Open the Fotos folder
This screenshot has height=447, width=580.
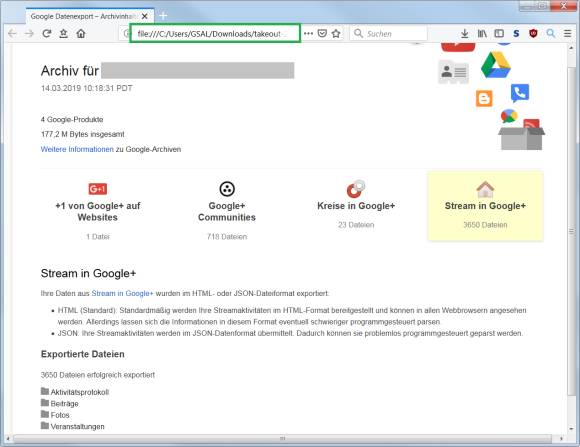pyautogui.click(x=55, y=415)
